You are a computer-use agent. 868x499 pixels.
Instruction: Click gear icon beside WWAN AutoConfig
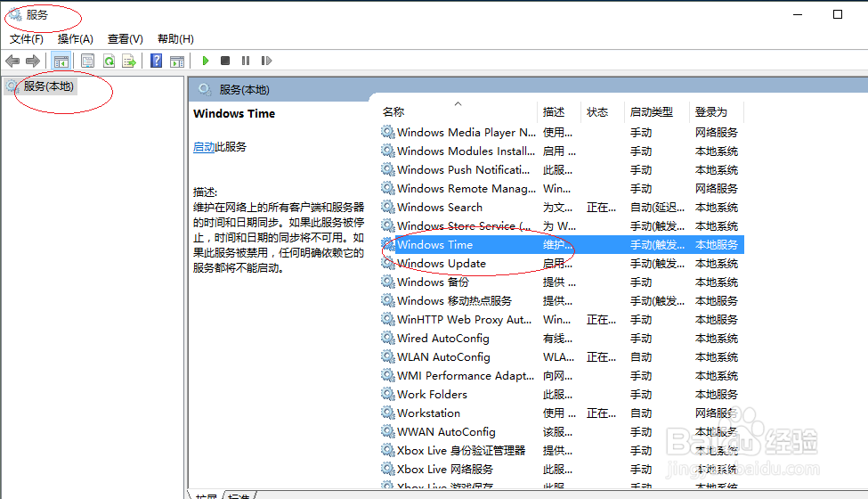pyautogui.click(x=388, y=431)
